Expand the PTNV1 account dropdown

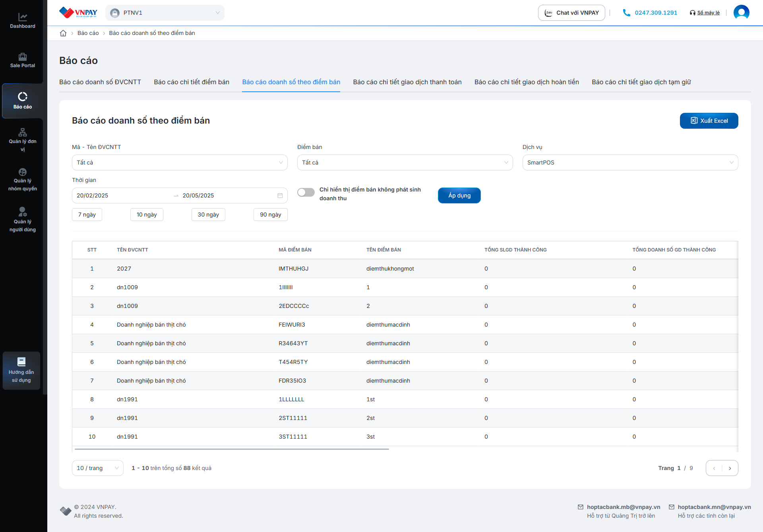pos(165,13)
